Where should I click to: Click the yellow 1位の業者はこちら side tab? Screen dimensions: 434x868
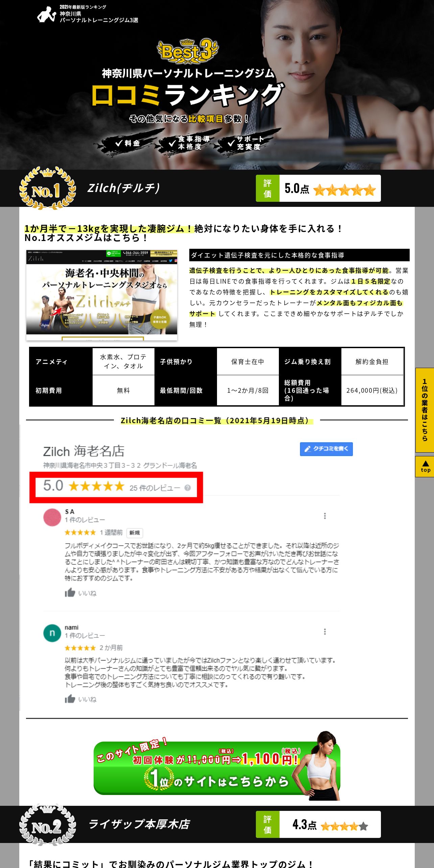coord(425,410)
